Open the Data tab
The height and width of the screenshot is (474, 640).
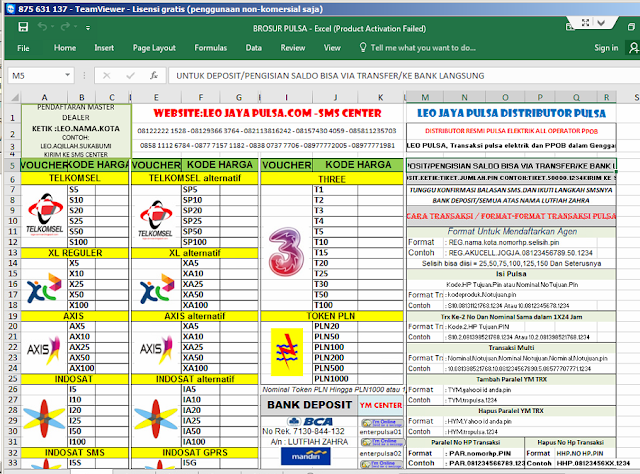click(x=253, y=48)
